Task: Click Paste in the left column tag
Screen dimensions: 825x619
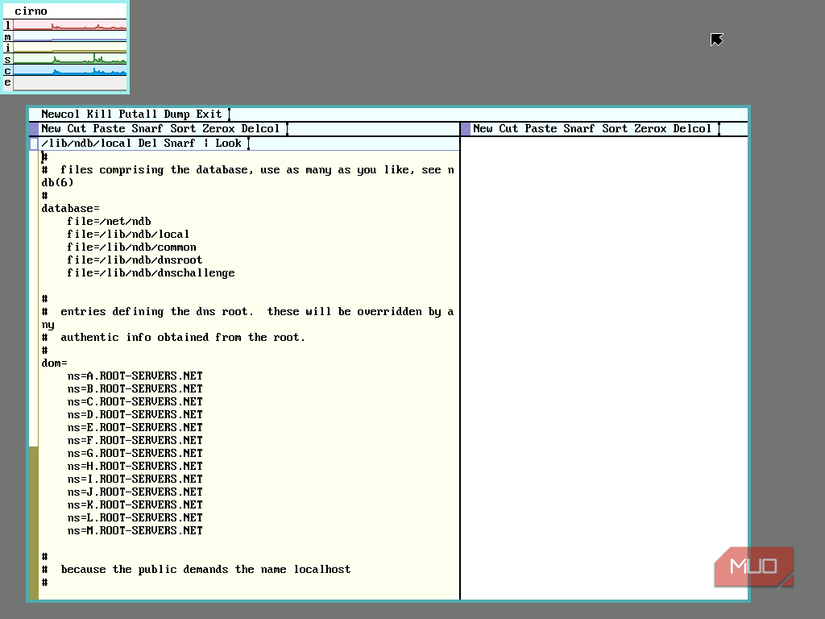Action: click(109, 128)
